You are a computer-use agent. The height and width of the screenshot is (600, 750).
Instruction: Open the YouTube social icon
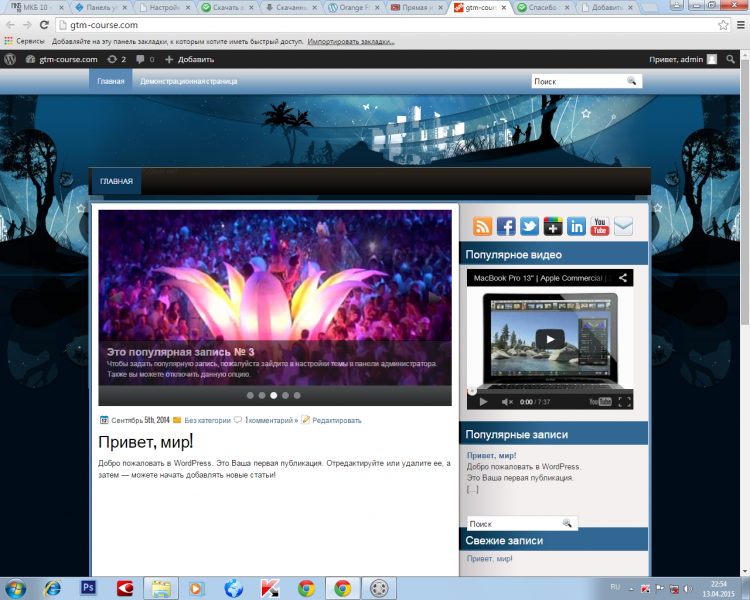[x=600, y=226]
